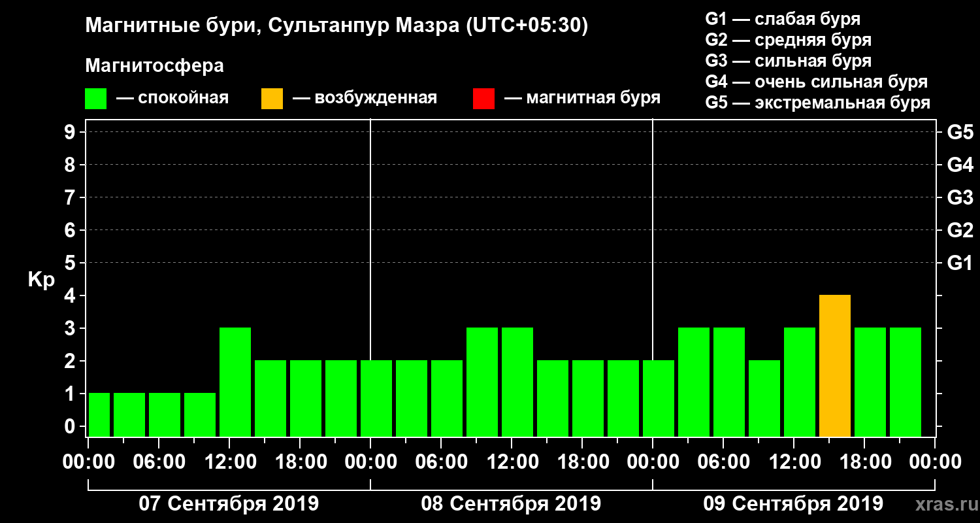Click the title 'Магнитные бури, Султанпур Мазра (UTC+05:30)'
The width and height of the screenshot is (980, 523).
pos(336,26)
